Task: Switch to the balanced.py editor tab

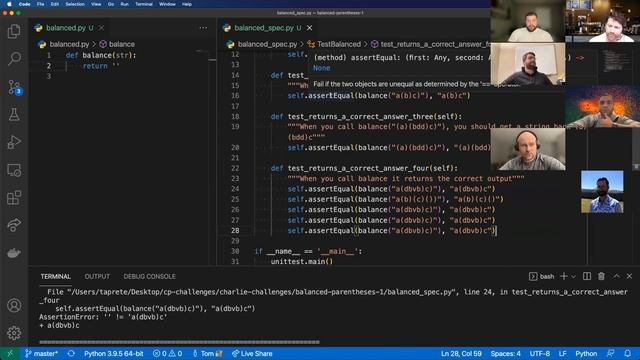Action: (65, 28)
